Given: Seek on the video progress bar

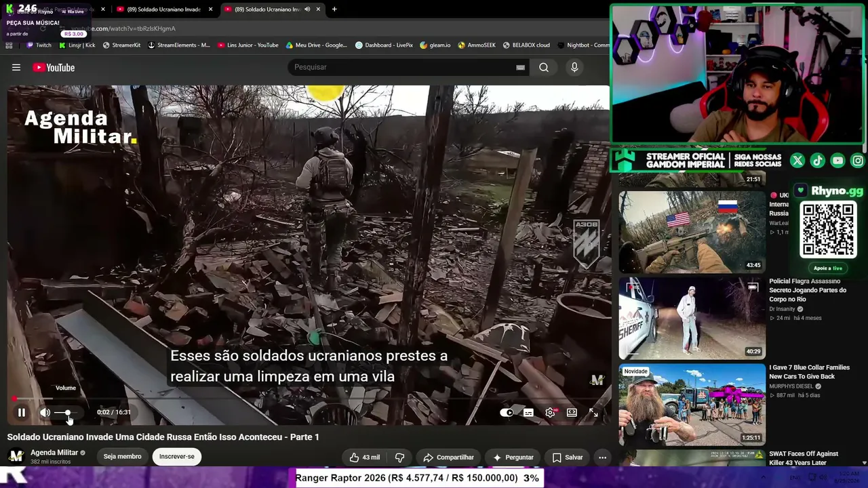Looking at the screenshot, I should point(309,399).
